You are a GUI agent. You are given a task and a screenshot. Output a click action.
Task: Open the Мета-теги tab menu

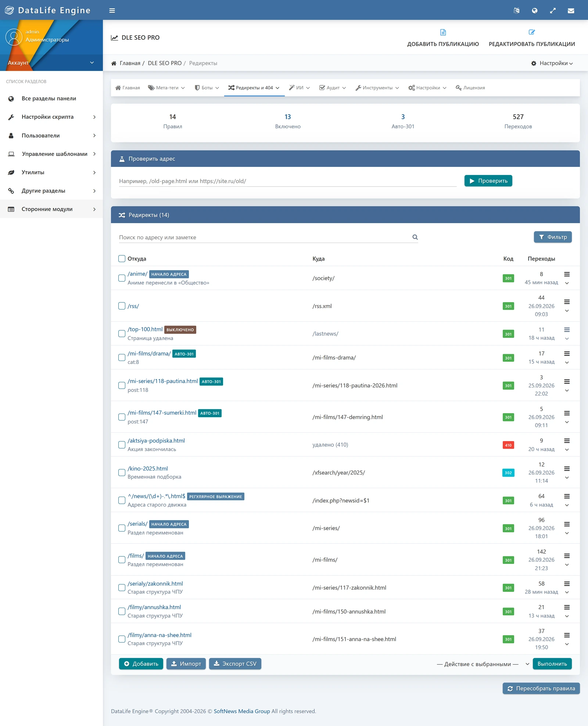click(166, 88)
